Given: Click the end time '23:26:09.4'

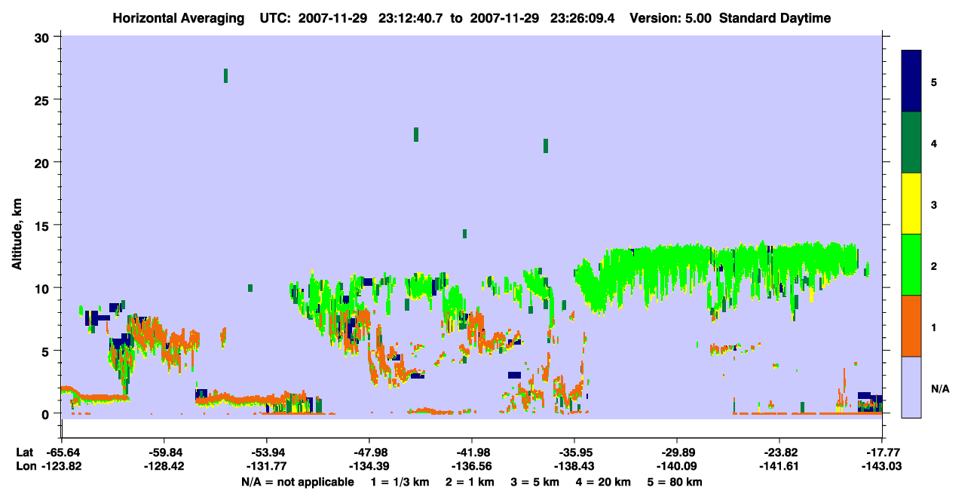Looking at the screenshot, I should [583, 18].
